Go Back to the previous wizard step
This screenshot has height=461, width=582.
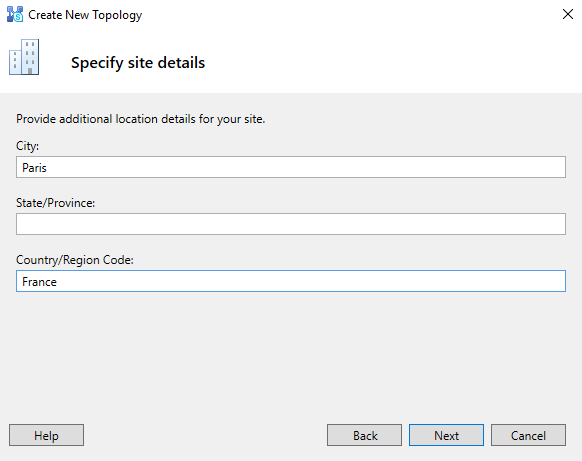point(364,435)
